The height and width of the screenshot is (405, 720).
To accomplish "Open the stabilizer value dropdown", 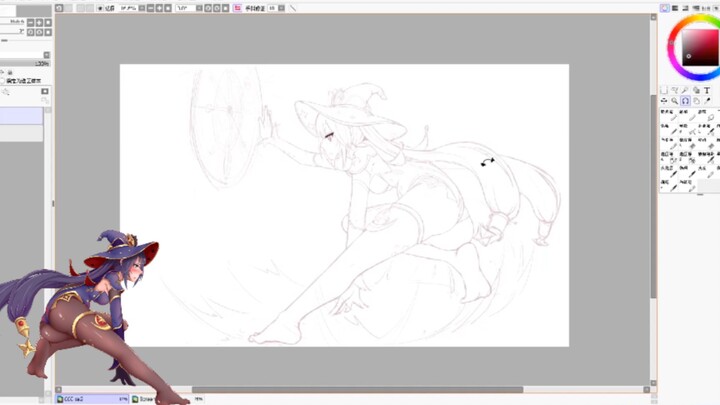I will 281,8.
